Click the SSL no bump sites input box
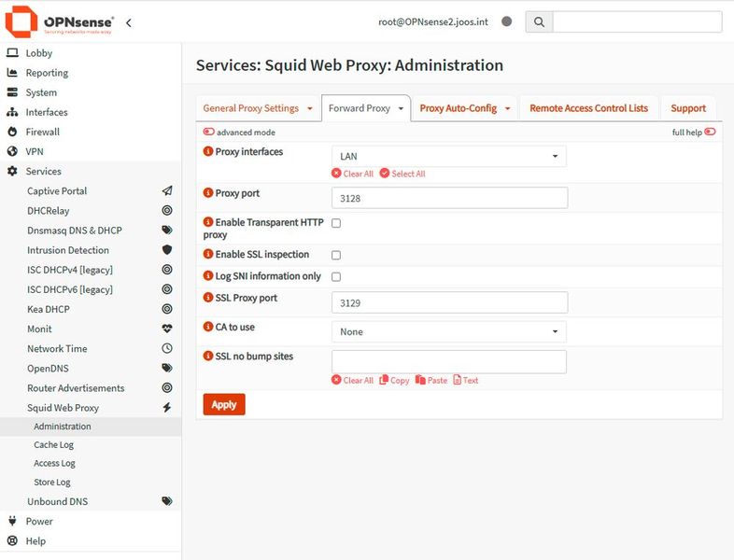The width and height of the screenshot is (734, 560). point(449,361)
